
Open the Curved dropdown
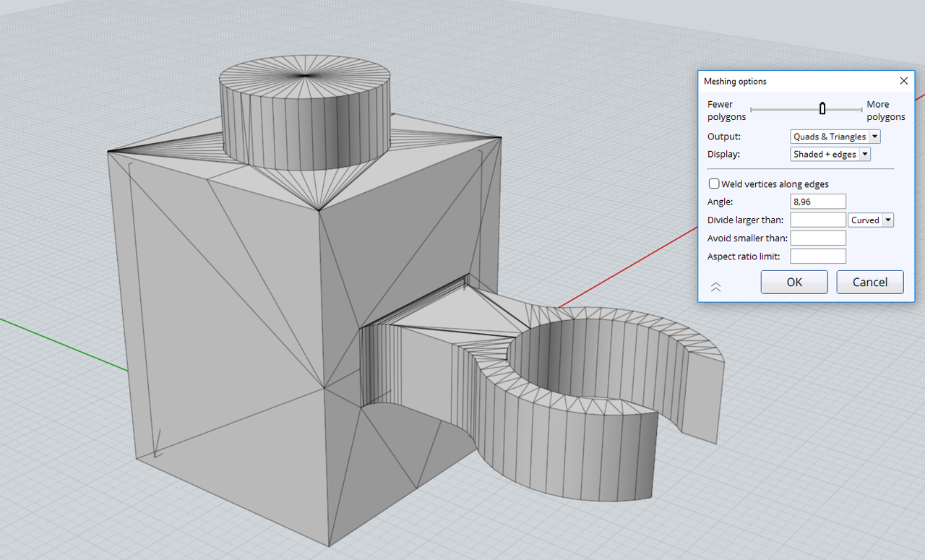pyautogui.click(x=871, y=220)
